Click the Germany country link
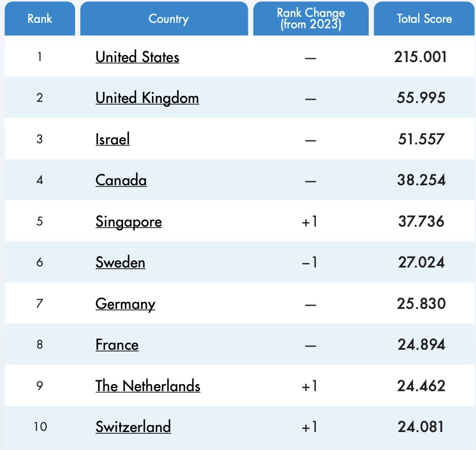 (x=125, y=303)
